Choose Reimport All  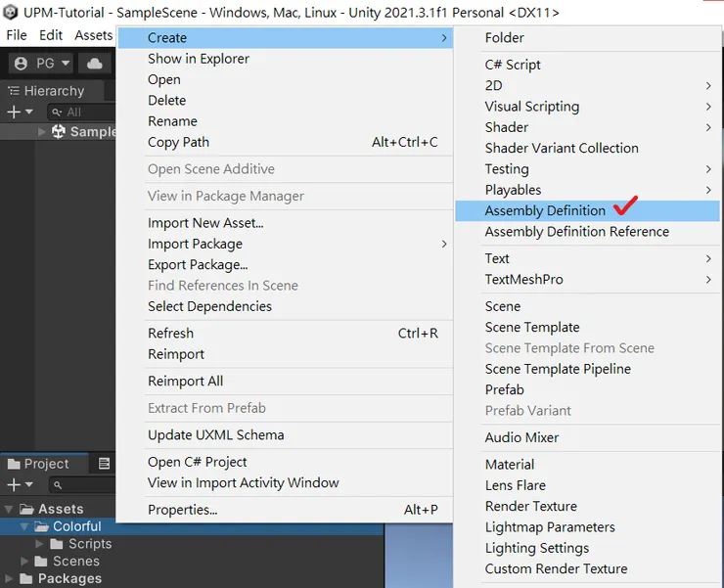[285, 381]
